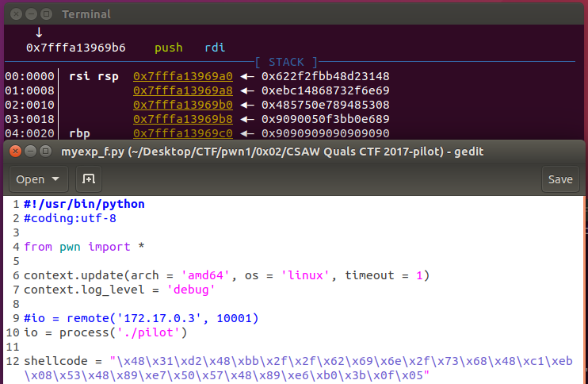Screen dimensions: 588x384
Task: Click 'timeout' parameter on line 6
Action: pos(370,275)
